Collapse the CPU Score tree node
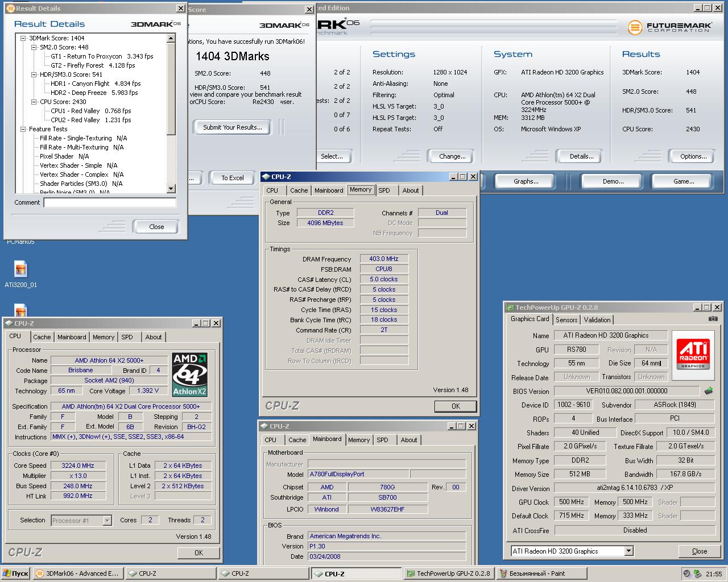 [x=34, y=102]
